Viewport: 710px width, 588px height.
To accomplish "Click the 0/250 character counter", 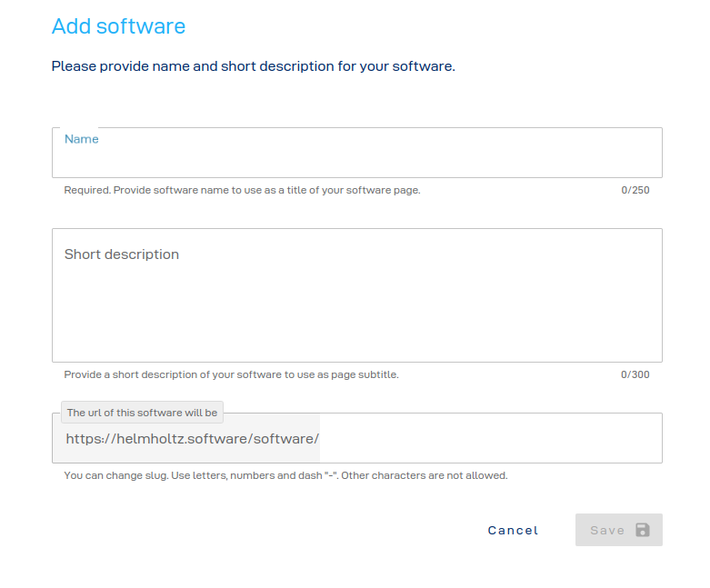I will point(635,191).
